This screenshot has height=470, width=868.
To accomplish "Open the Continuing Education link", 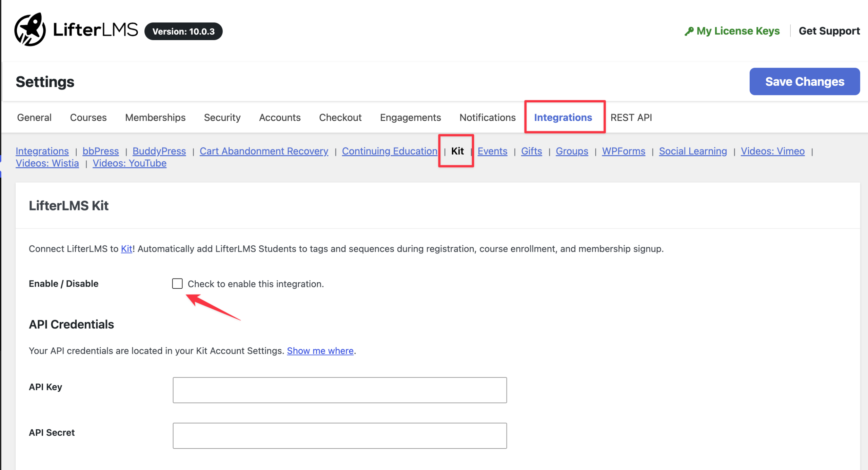I will [390, 151].
